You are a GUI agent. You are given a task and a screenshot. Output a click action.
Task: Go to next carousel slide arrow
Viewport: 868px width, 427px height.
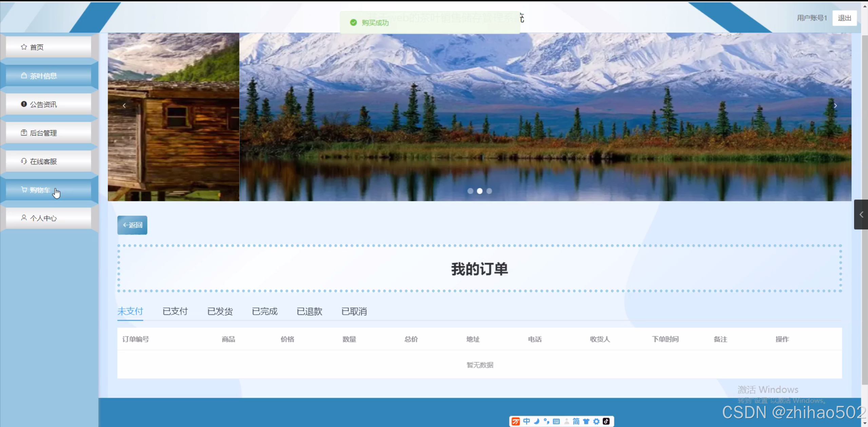click(835, 106)
